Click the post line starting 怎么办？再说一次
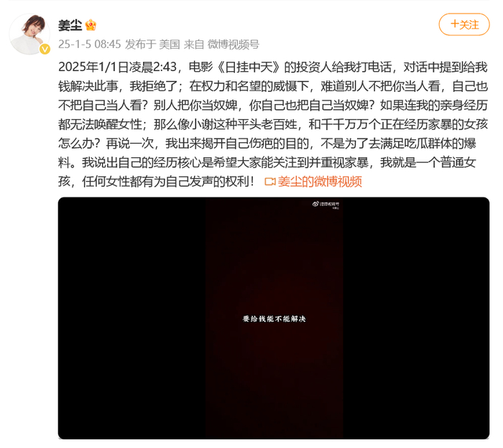Image resolution: width=503 pixels, height=448 pixels. (x=267, y=144)
